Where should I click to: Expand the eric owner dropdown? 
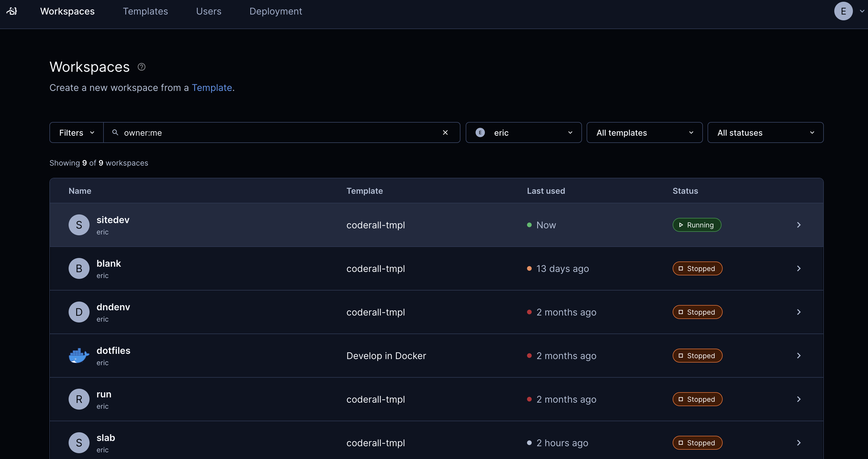523,133
